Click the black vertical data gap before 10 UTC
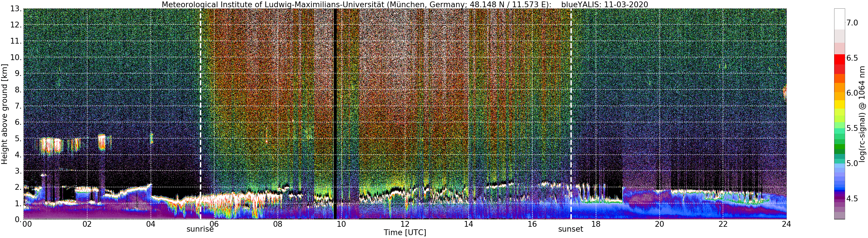 click(x=335, y=114)
